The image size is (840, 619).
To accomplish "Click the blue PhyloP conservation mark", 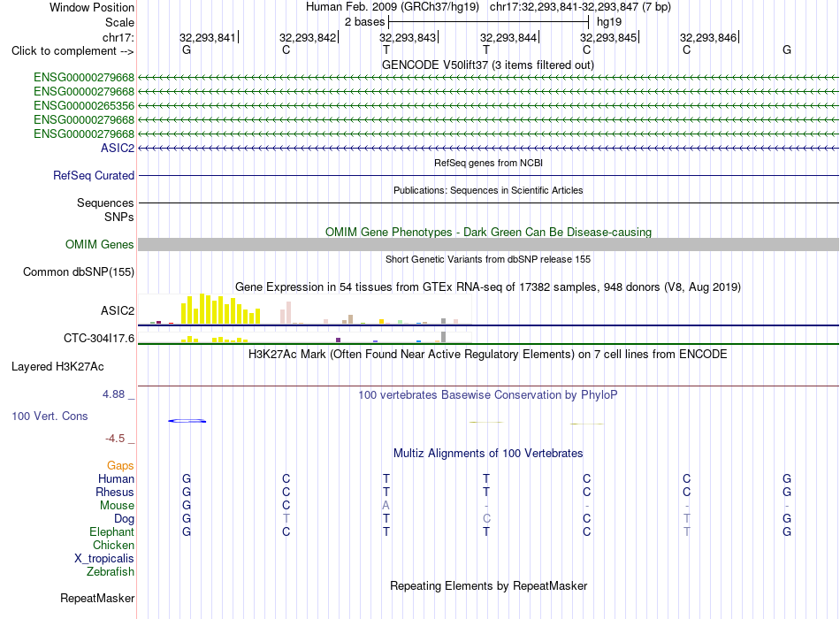I will click(x=187, y=421).
